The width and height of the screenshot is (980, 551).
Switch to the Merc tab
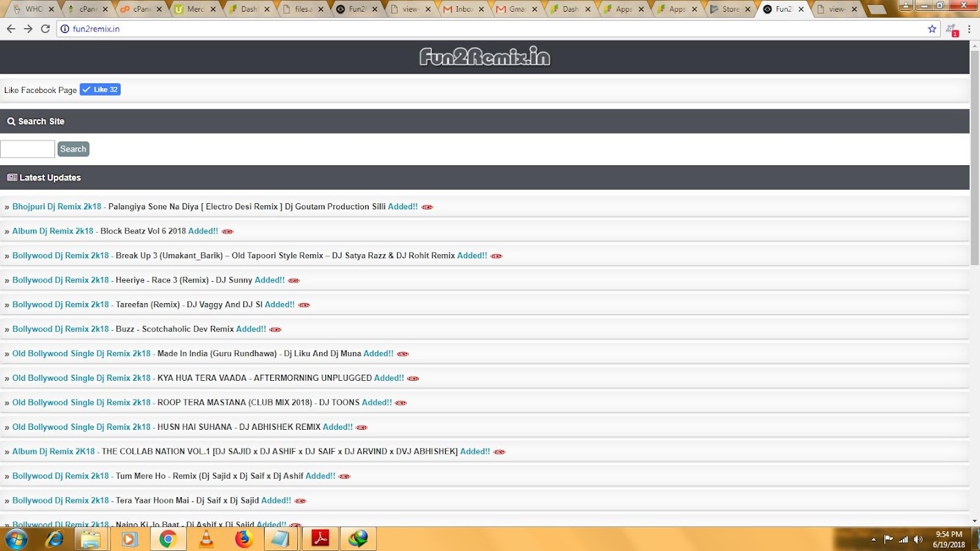(x=196, y=10)
